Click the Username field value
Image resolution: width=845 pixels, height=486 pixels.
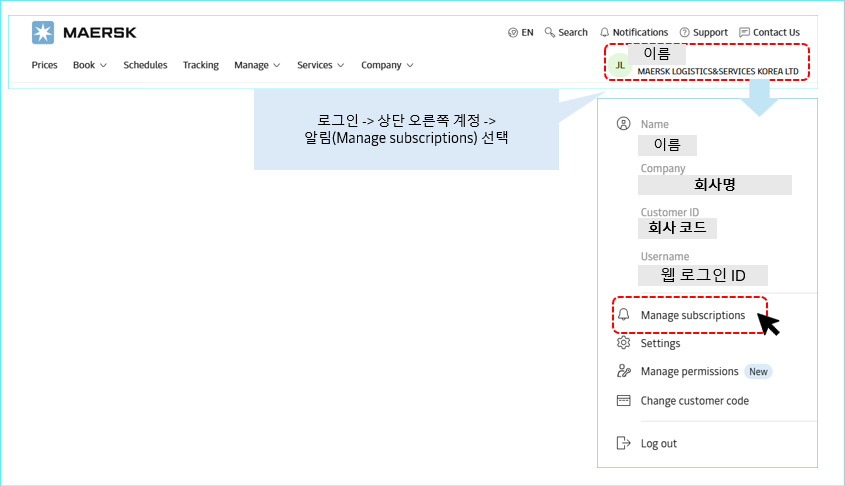click(x=703, y=276)
